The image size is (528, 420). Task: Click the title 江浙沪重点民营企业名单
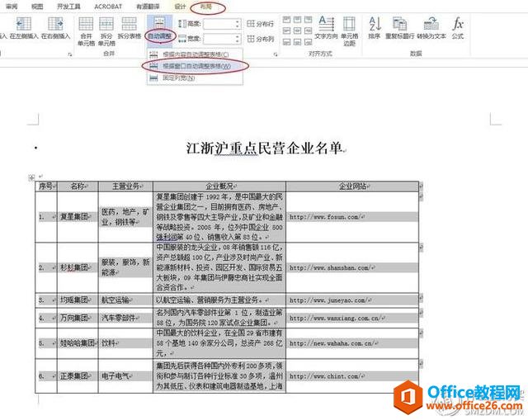point(264,148)
